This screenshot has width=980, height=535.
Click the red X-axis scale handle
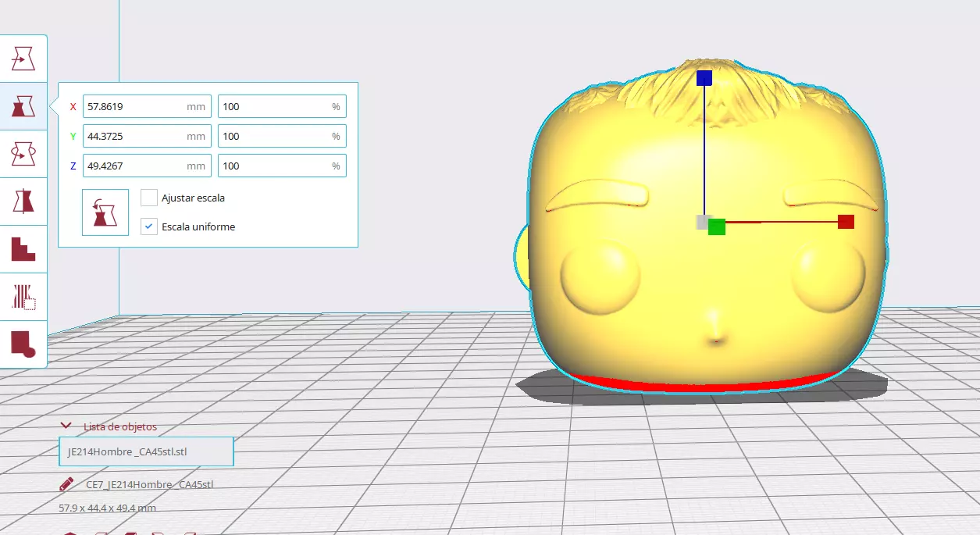[x=846, y=222]
